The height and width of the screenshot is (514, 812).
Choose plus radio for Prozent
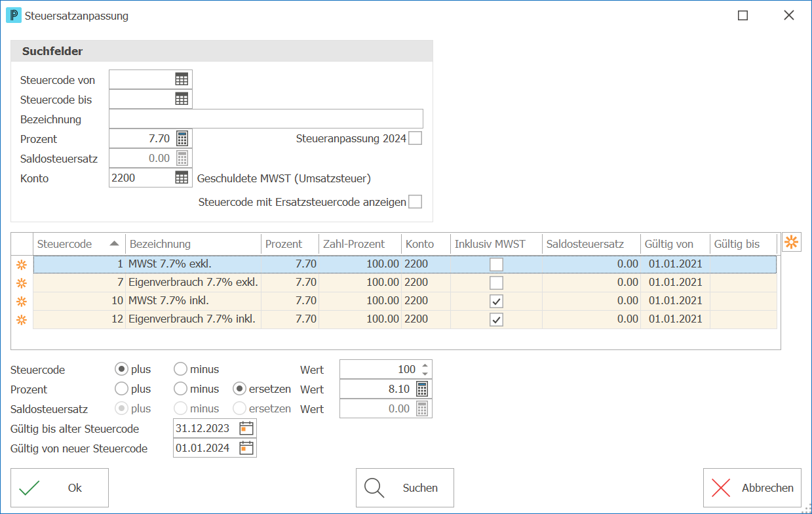(121, 389)
